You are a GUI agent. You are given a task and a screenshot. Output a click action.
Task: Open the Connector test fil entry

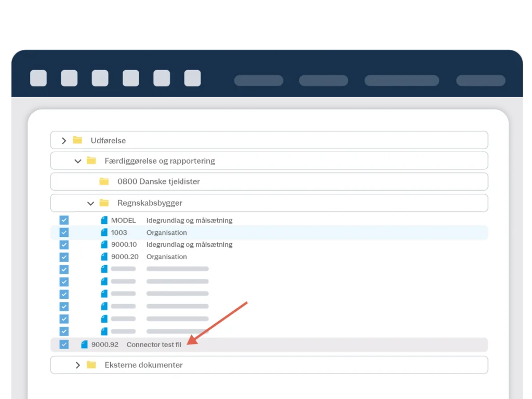click(154, 344)
